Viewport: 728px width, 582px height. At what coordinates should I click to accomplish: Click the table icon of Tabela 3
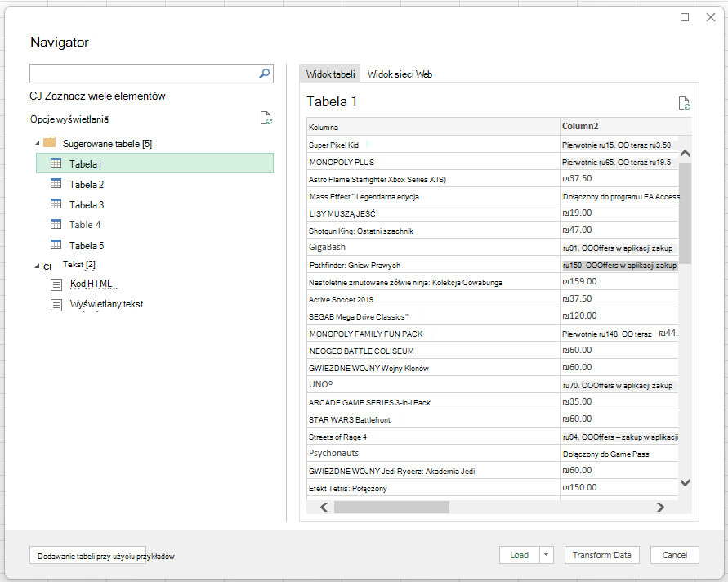coord(56,204)
